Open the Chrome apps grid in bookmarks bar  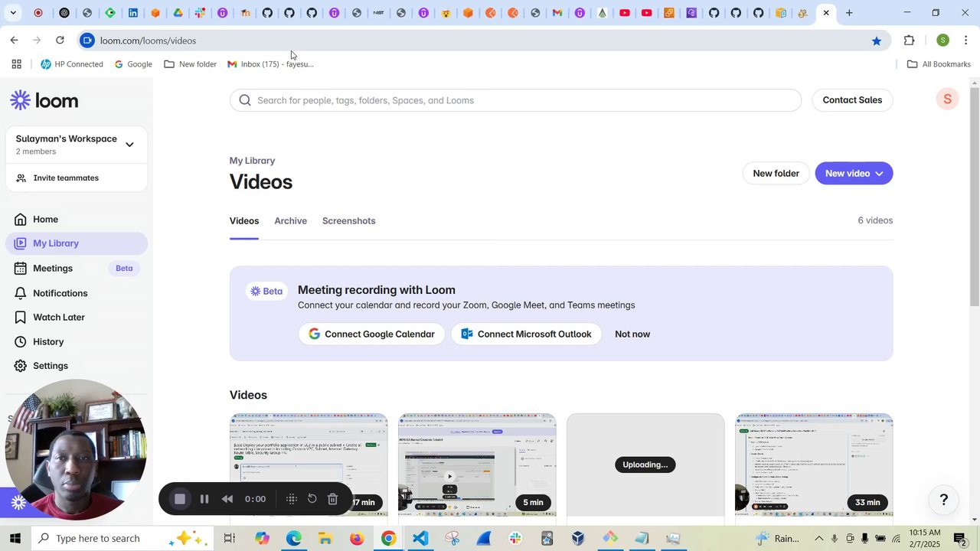click(x=16, y=64)
